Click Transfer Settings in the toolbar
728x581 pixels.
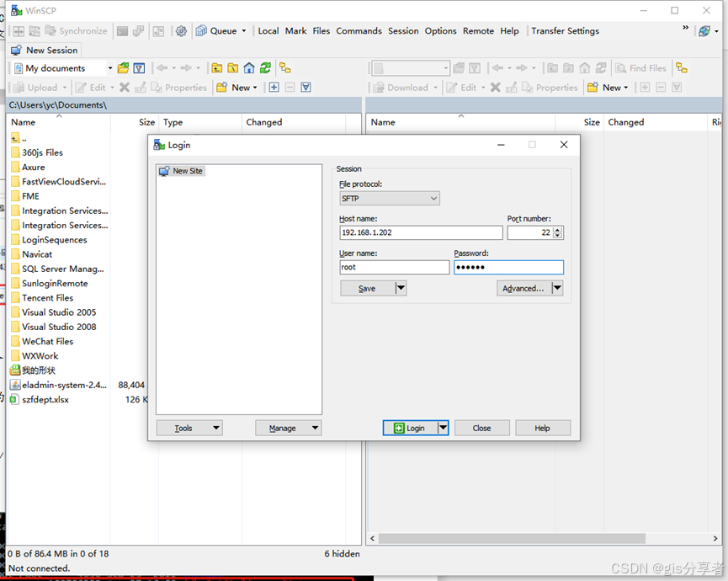565,31
